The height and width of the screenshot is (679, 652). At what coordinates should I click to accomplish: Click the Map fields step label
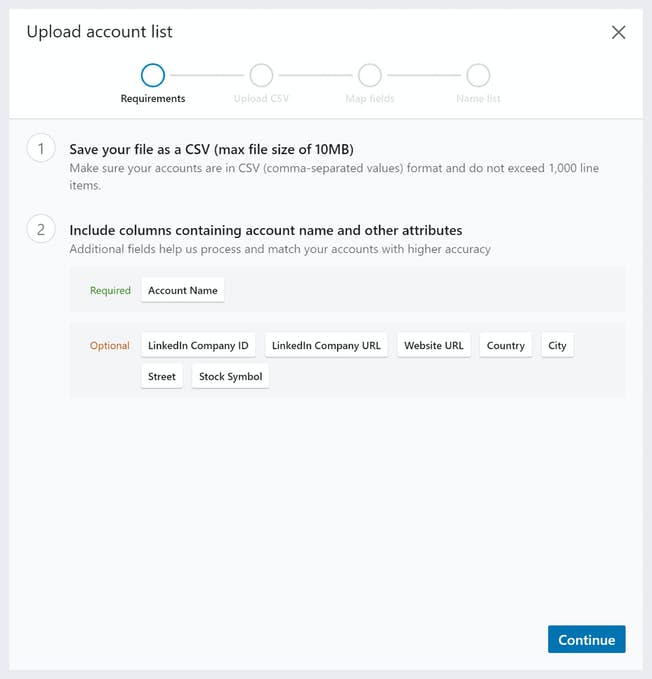point(370,99)
